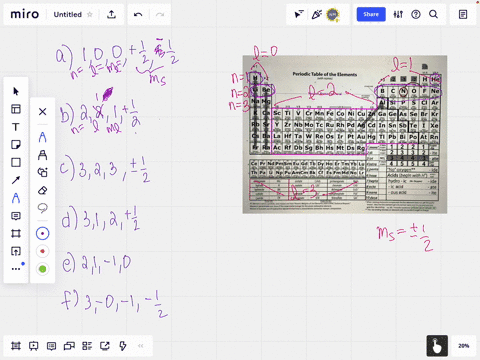480x360 pixels.
Task: Open the activity lightning bolt icon
Action: point(123,346)
